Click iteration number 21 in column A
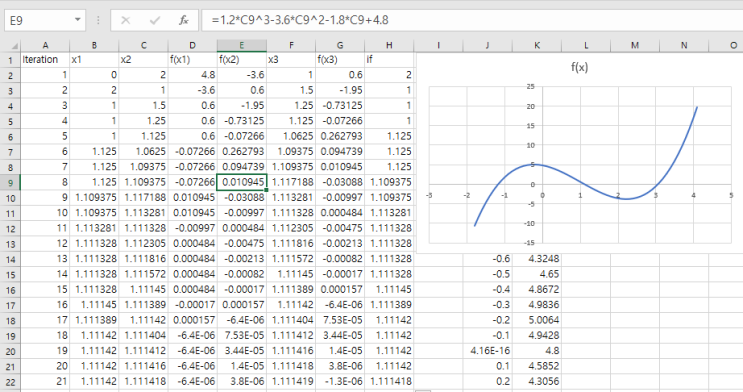The image size is (743, 392). [x=45, y=381]
